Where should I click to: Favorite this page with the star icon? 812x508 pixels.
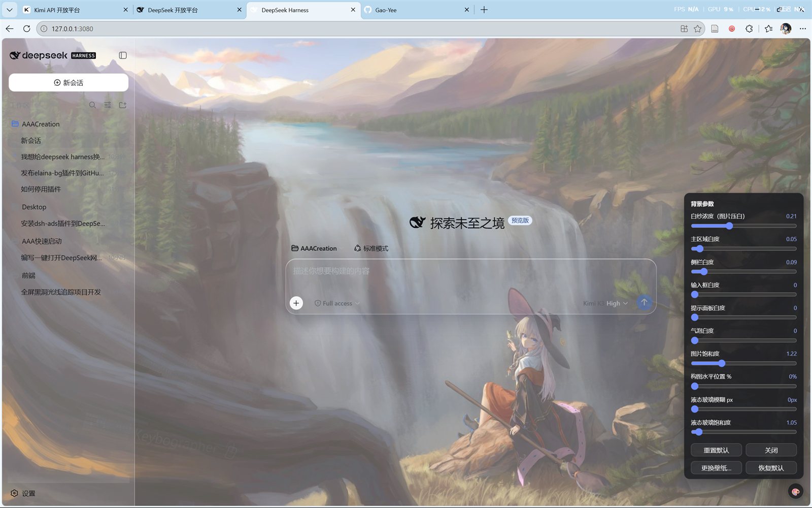tap(698, 29)
